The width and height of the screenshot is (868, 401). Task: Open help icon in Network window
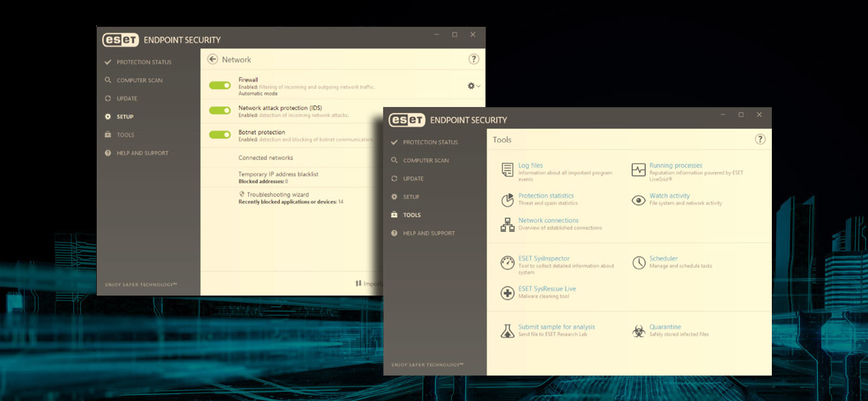click(x=473, y=59)
